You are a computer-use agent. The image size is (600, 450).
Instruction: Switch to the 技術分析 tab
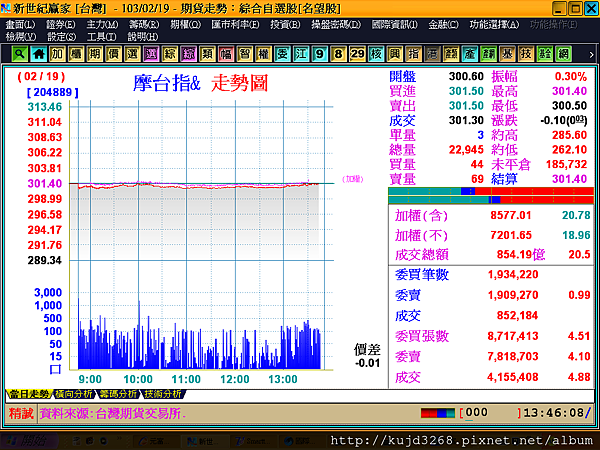click(x=163, y=394)
